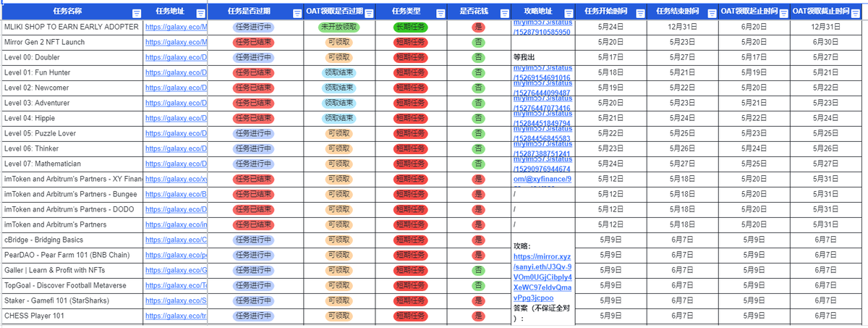
Task: Select cell MLIKI SHOP TO EARN EARLY ADOPTER
Action: [72, 27]
